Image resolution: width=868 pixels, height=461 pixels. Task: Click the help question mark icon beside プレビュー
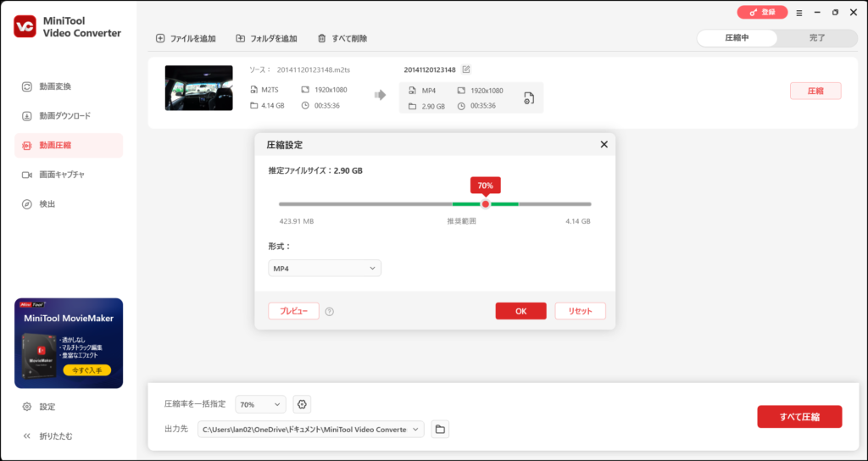pyautogui.click(x=330, y=312)
